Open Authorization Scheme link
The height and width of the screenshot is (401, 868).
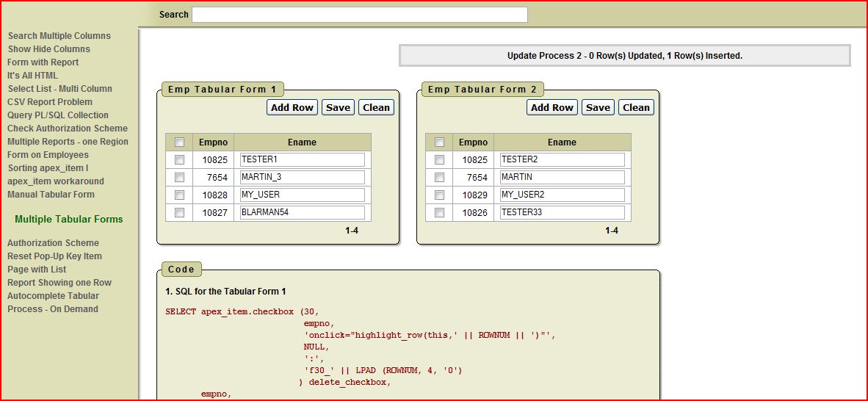point(53,243)
